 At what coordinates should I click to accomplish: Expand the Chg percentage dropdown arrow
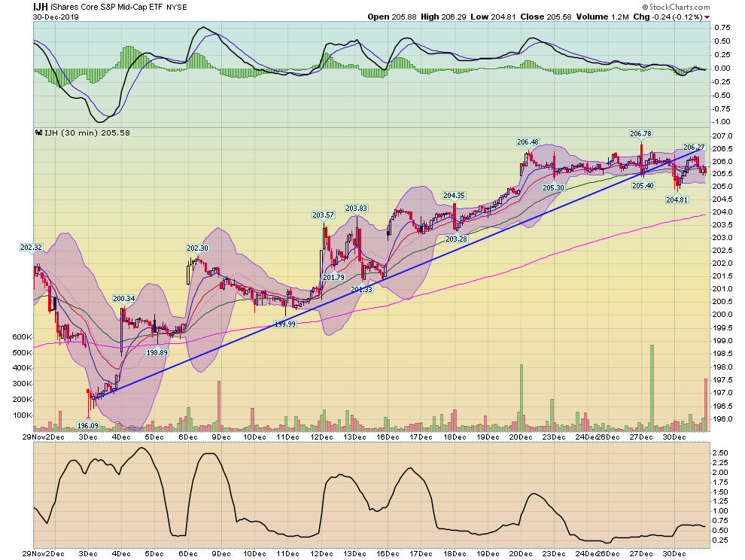[706, 17]
